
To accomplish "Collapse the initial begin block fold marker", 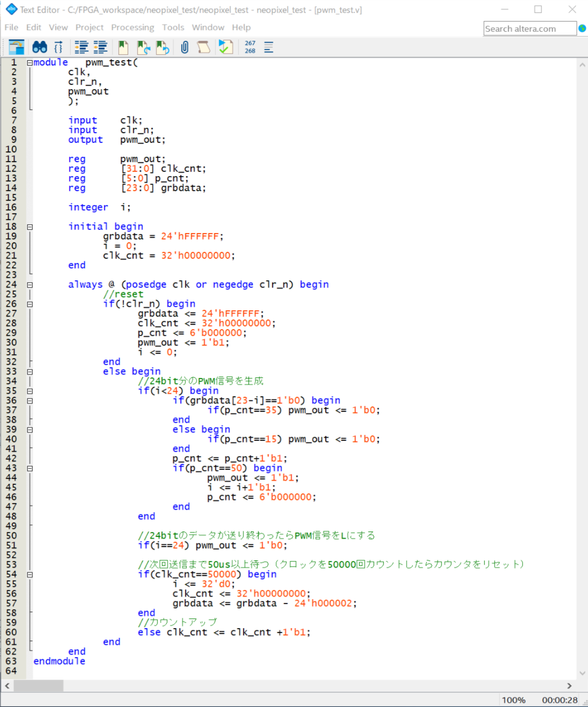I will point(30,227).
